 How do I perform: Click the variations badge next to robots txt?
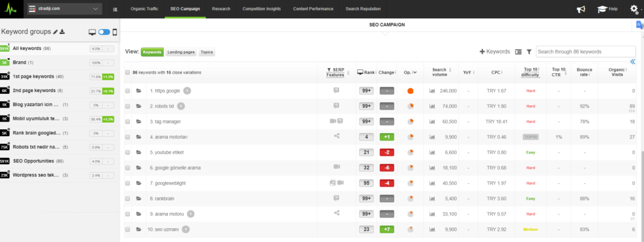180,106
